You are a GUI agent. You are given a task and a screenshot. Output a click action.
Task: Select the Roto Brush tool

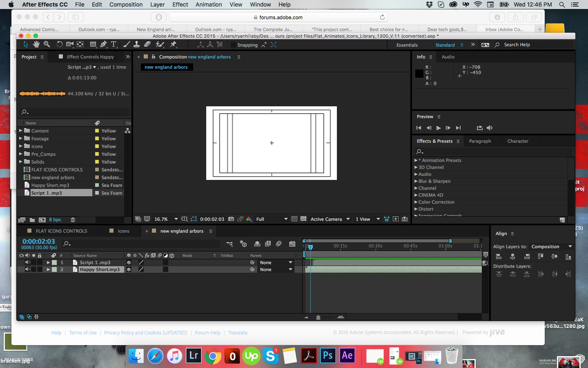tap(160, 44)
